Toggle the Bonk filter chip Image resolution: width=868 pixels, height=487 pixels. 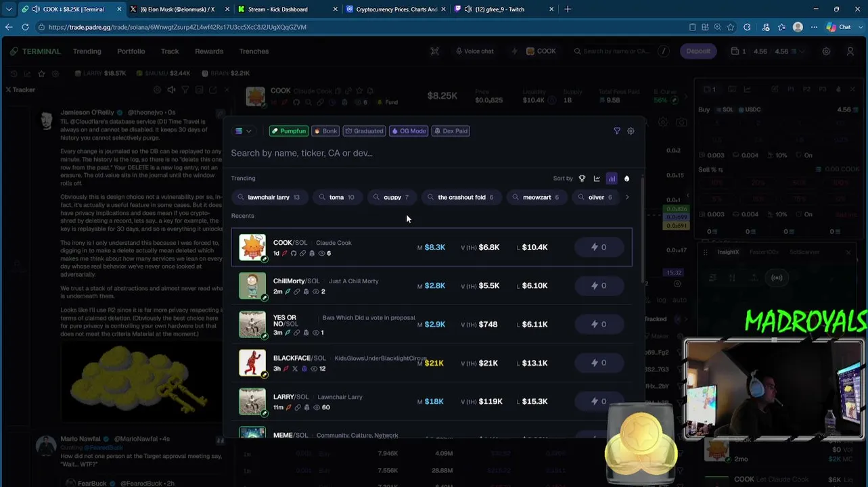click(x=325, y=131)
